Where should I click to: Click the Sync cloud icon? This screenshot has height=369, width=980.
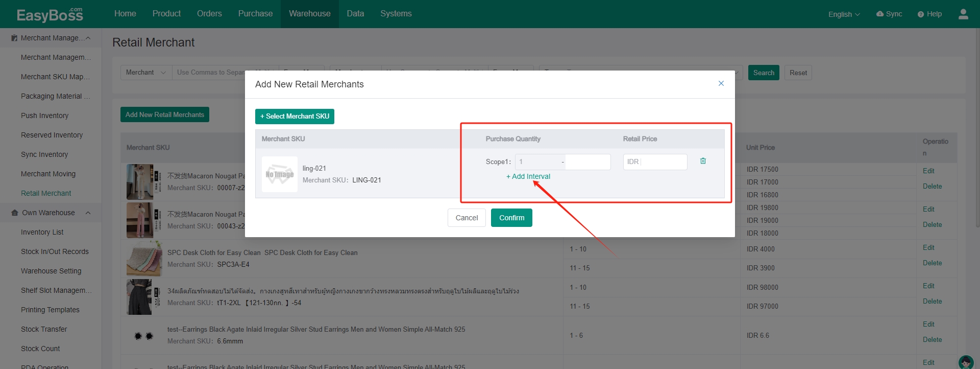(880, 14)
